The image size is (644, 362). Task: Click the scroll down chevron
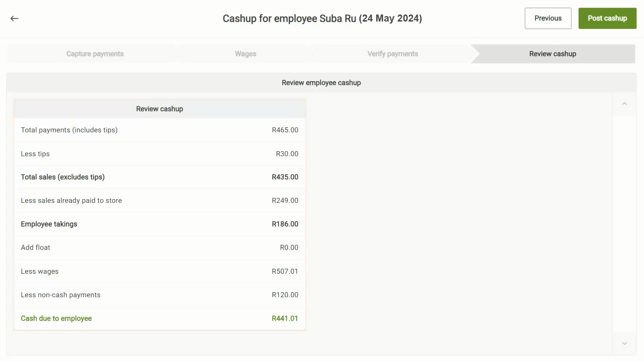(624, 343)
